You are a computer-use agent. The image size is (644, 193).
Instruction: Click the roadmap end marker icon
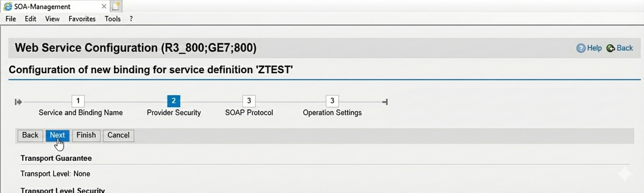point(385,102)
